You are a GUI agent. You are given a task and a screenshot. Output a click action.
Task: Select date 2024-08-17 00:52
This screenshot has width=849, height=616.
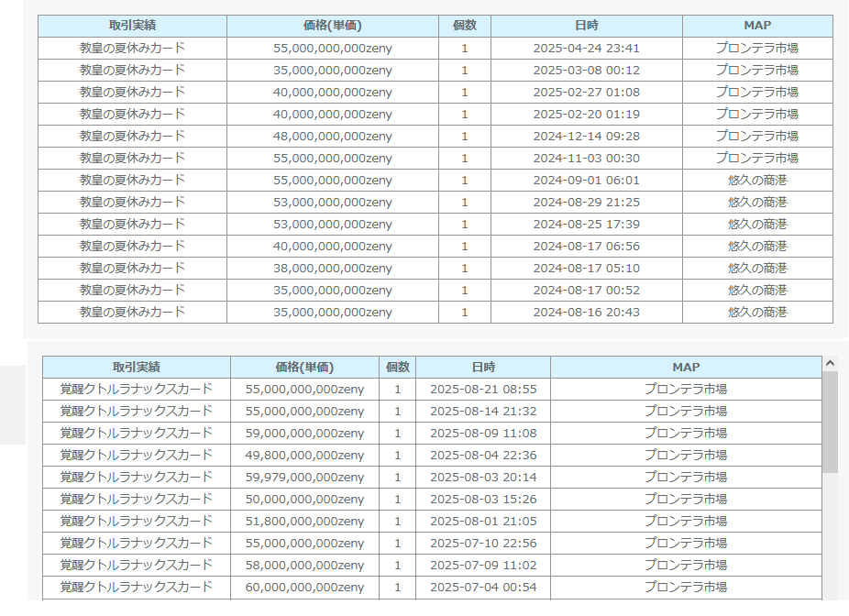tap(587, 291)
